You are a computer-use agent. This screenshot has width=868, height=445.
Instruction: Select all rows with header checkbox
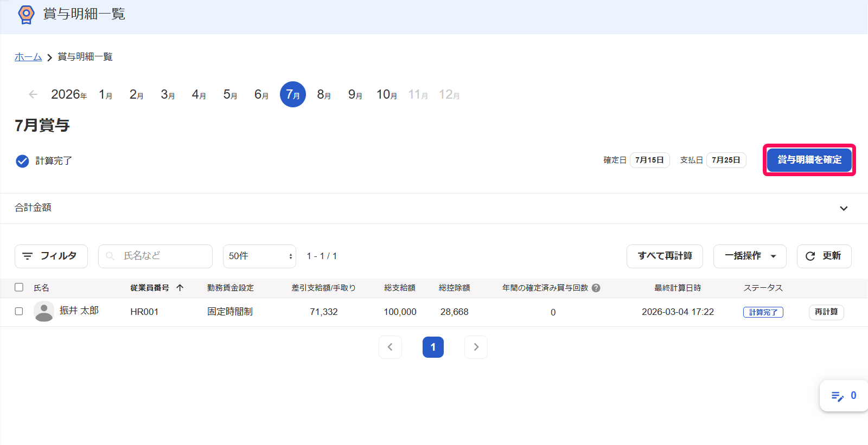click(x=19, y=287)
